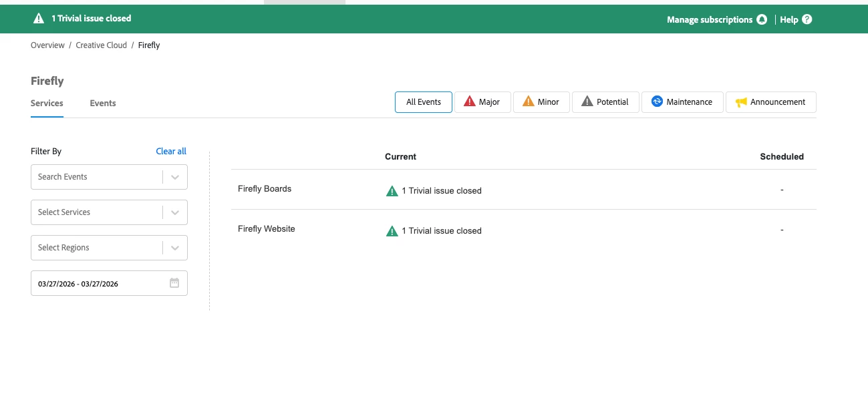Switch to the Services tab

(47, 104)
